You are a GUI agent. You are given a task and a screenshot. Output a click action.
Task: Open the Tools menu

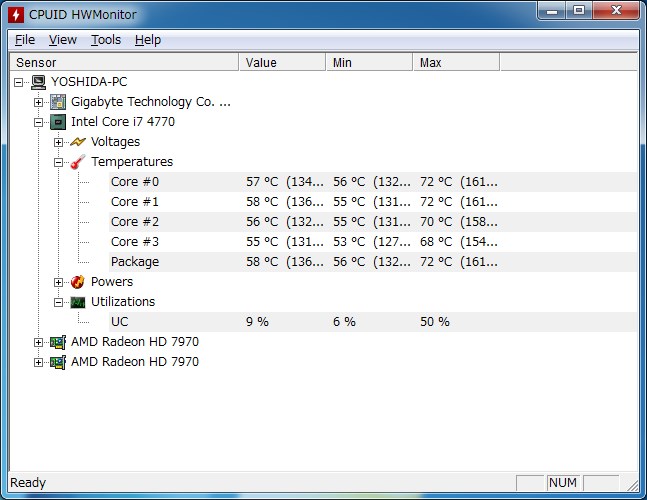click(x=106, y=40)
